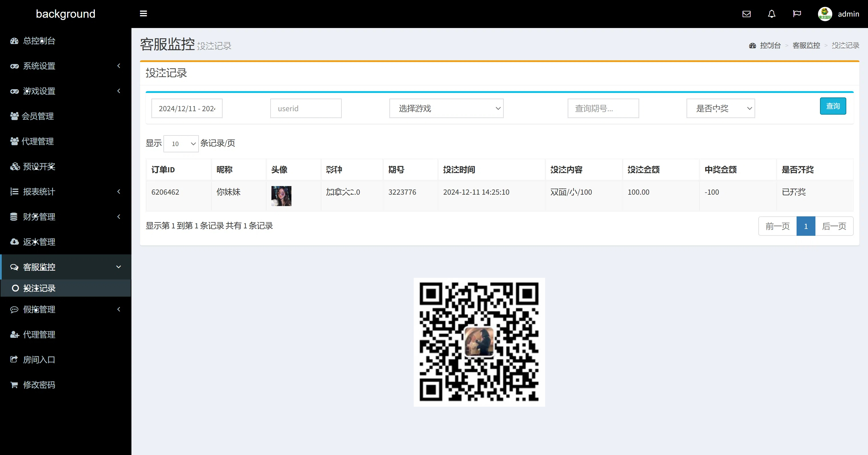Click the 修改密码 cart icon
868x455 pixels.
tap(14, 385)
